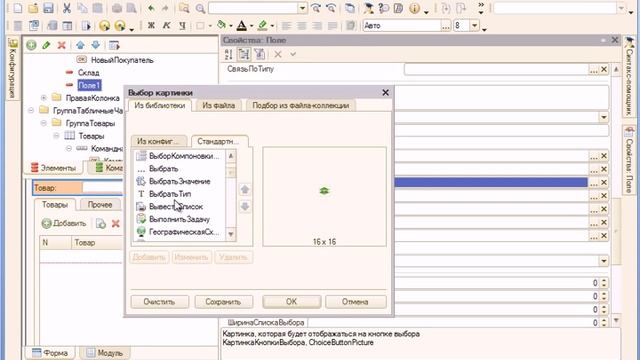Image resolution: width=640 pixels, height=360 pixels.
Task: Open the Подбор из файла-коллекции tab
Action: pos(300,105)
